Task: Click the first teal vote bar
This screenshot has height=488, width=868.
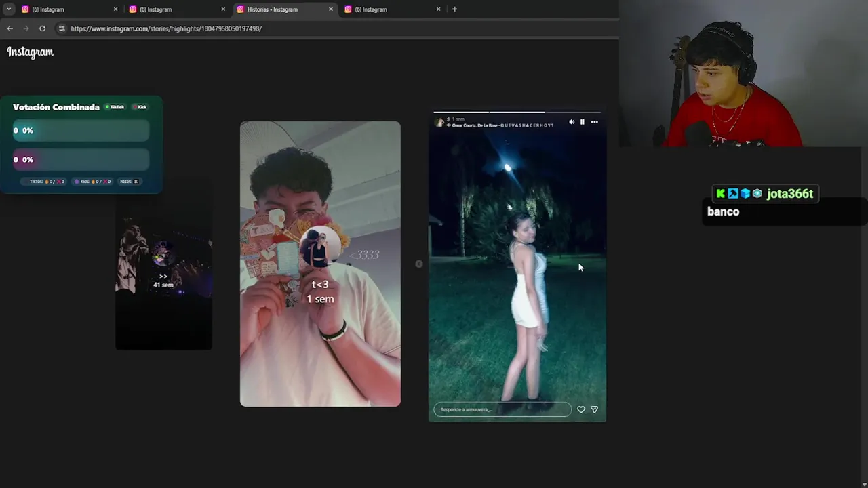Action: tap(81, 131)
